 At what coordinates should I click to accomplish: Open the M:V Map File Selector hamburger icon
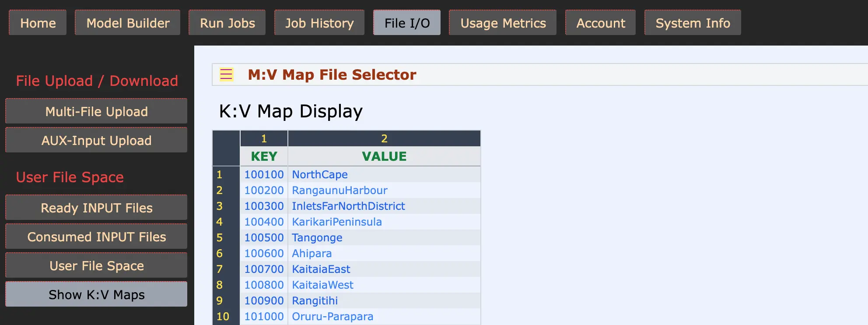226,74
